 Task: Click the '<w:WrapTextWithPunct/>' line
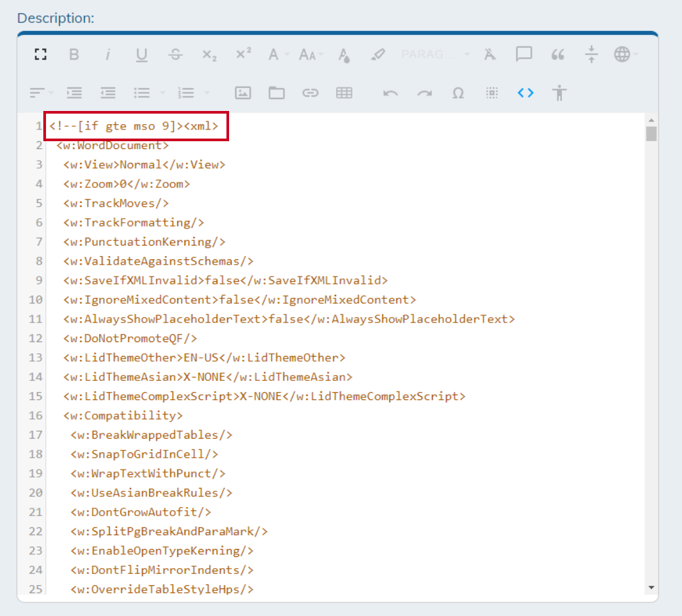coord(148,473)
